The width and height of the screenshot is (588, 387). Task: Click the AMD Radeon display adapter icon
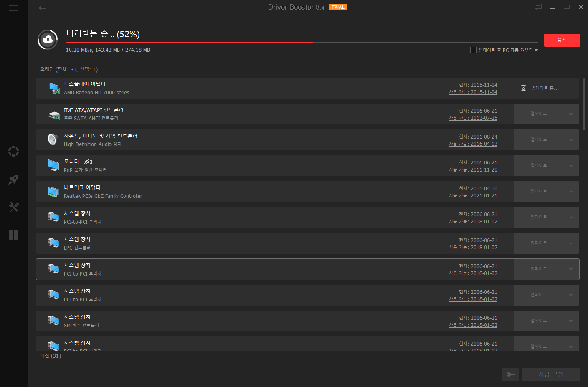54,88
